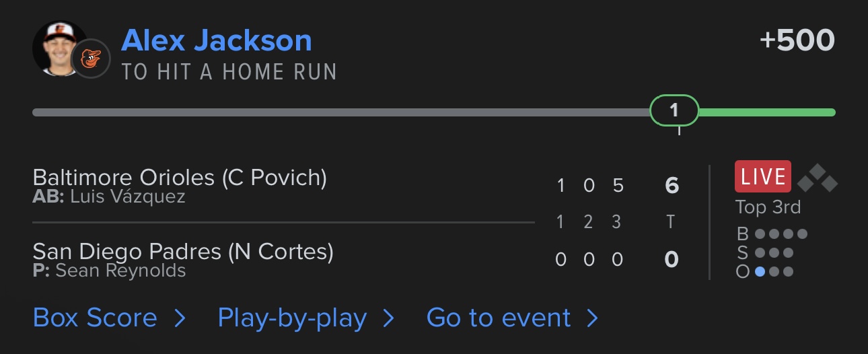Click the strikes count indicator dots
Viewport: 868px width, 354px height.
(x=774, y=253)
